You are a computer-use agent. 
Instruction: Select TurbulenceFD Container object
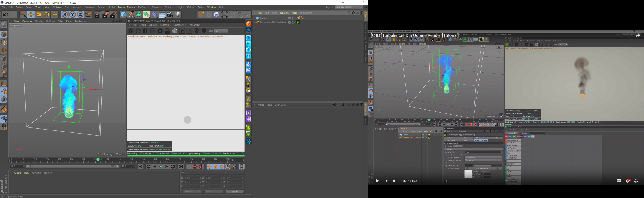tap(273, 22)
